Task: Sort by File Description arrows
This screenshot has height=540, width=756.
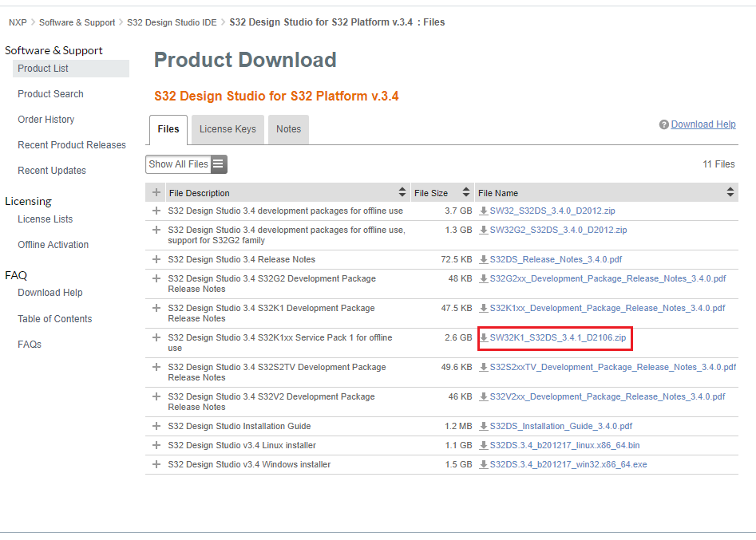Action: click(x=402, y=192)
